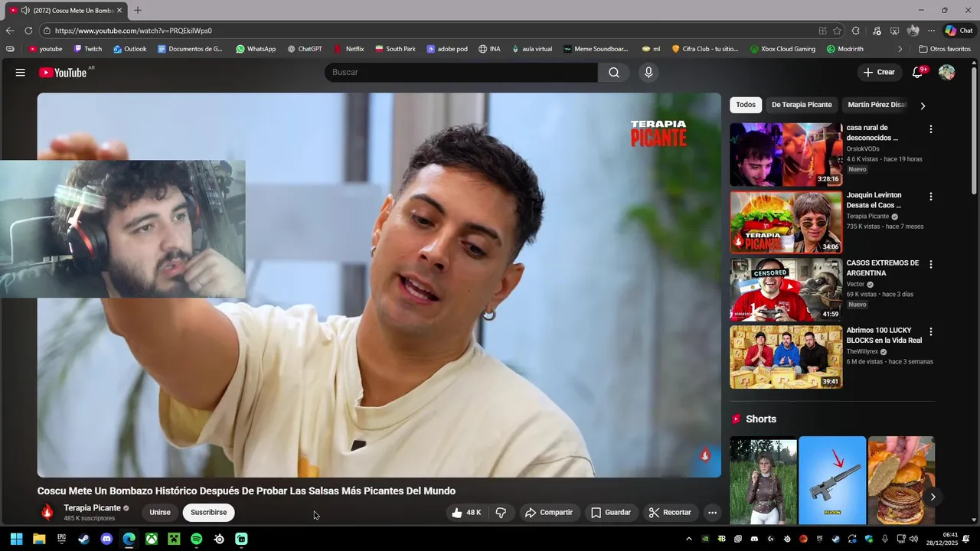Open WhatsApp bookmark
This screenshot has width=980, height=551.
[x=256, y=49]
